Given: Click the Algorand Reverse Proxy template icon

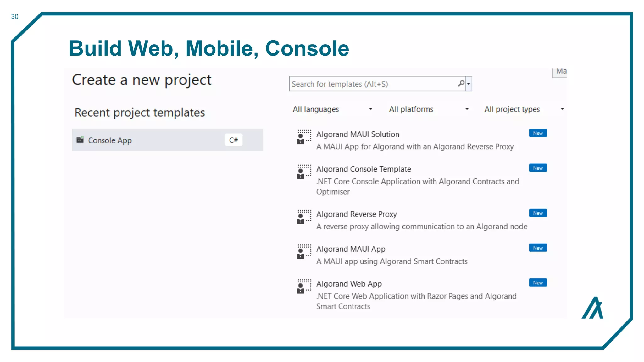Looking at the screenshot, I should pyautogui.click(x=304, y=217).
